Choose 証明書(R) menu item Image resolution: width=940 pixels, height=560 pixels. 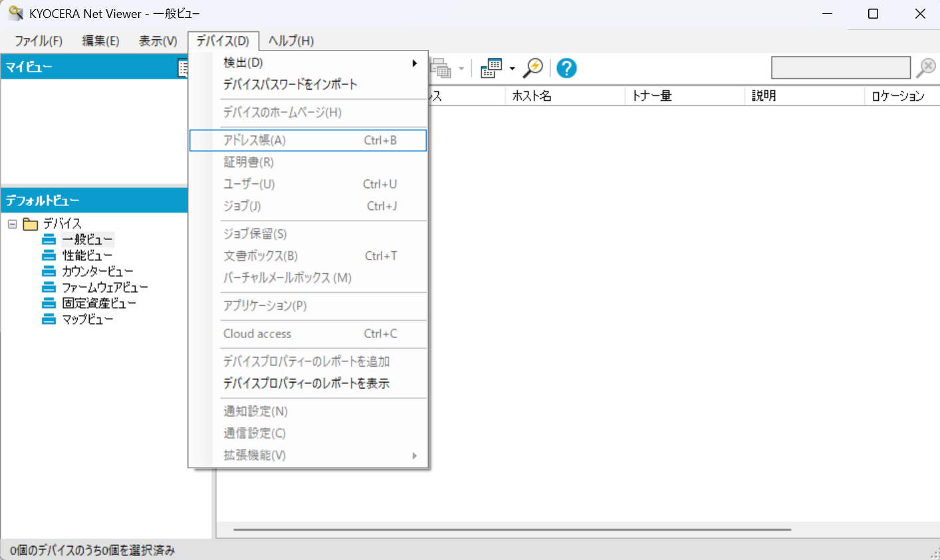(x=308, y=162)
